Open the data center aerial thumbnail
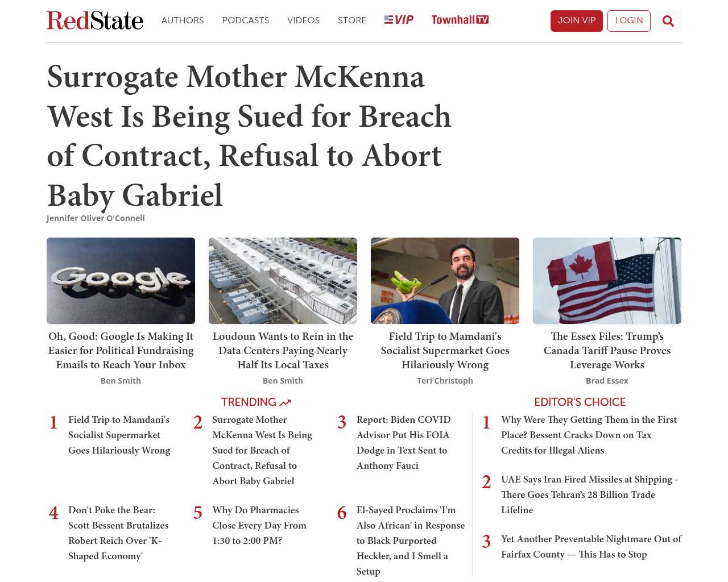The image size is (728, 582). point(283,281)
